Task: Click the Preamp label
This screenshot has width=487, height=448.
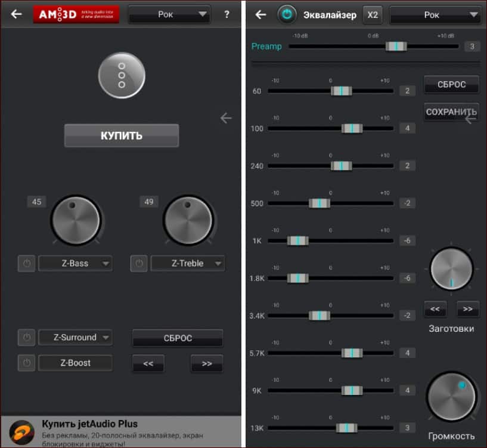Action: pyautogui.click(x=266, y=47)
